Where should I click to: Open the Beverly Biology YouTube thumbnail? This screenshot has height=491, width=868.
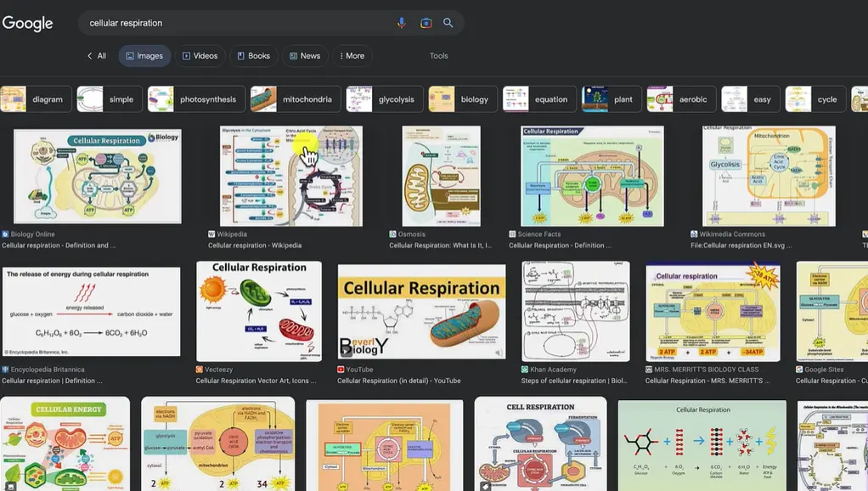[421, 311]
